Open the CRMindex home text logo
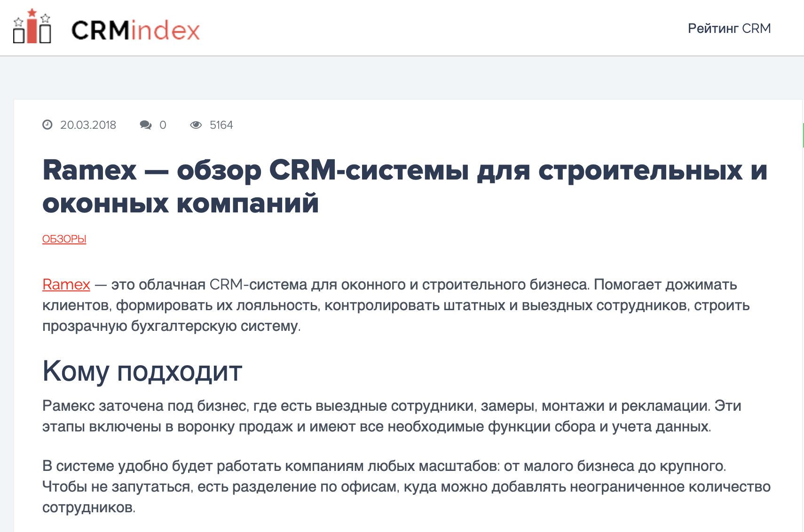 [135, 31]
